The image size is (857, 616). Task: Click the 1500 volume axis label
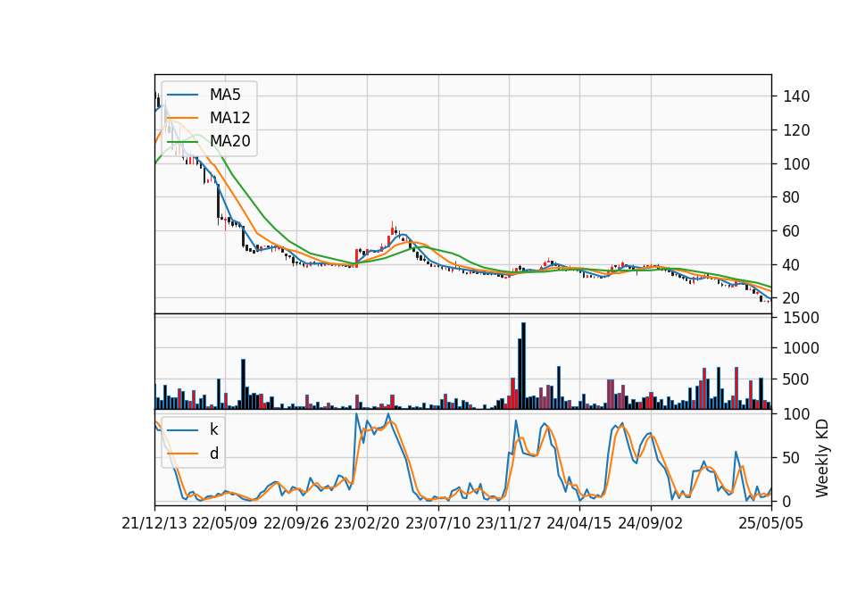[802, 318]
